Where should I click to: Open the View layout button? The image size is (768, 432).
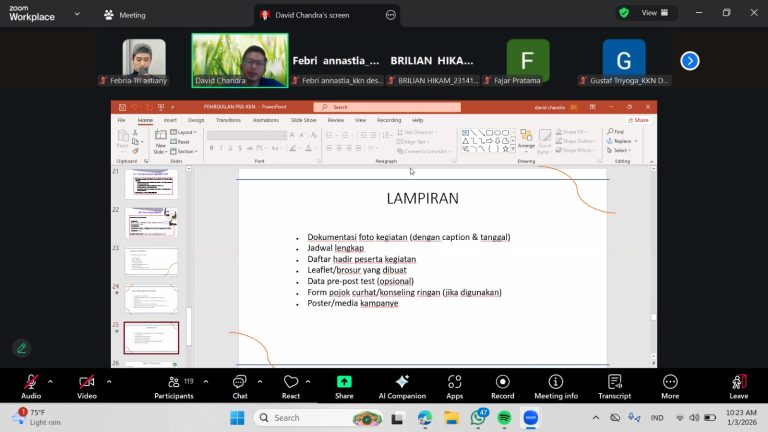tap(656, 13)
